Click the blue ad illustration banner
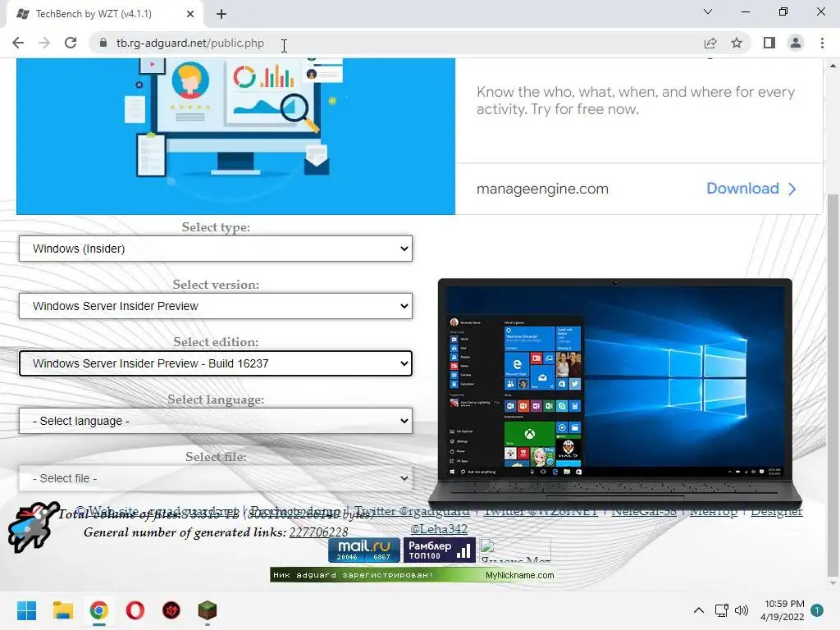Viewport: 840px width, 630px height. (x=235, y=136)
